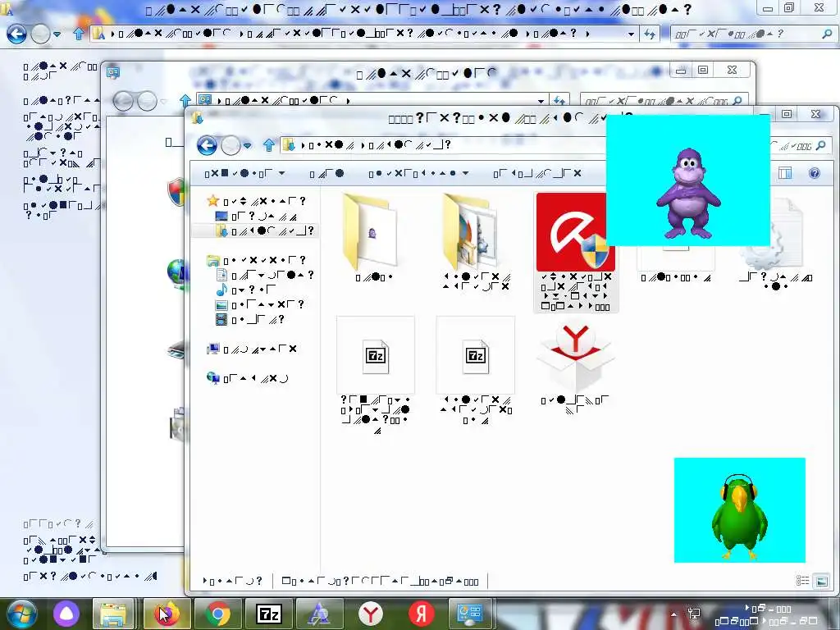Show hidden icons in system tray
840x630 pixels.
tap(673, 614)
